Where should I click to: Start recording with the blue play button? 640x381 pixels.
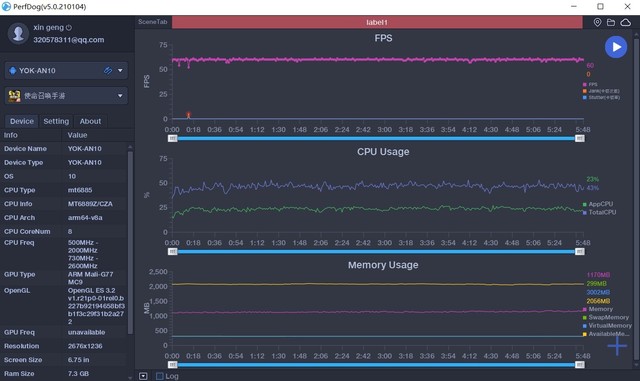click(616, 47)
